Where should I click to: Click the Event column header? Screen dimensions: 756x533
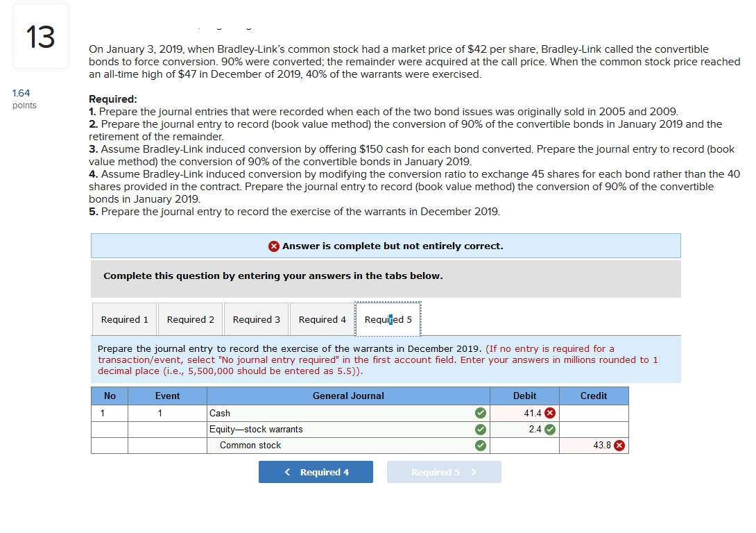tap(167, 396)
